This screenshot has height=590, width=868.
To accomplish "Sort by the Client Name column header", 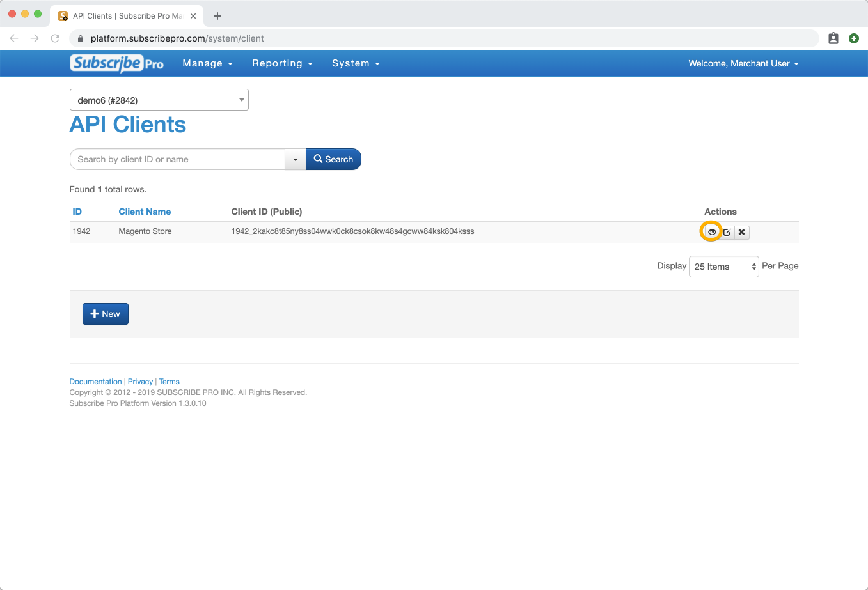I will click(145, 212).
